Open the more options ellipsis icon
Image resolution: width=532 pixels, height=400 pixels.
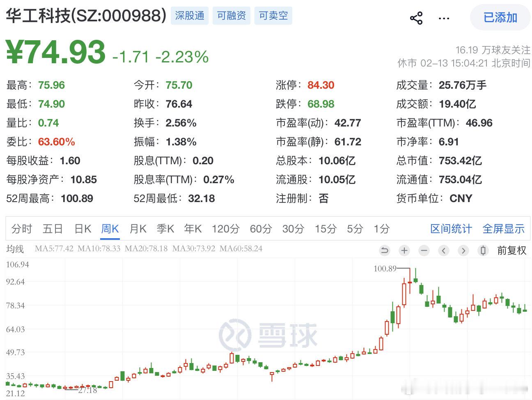point(443,18)
